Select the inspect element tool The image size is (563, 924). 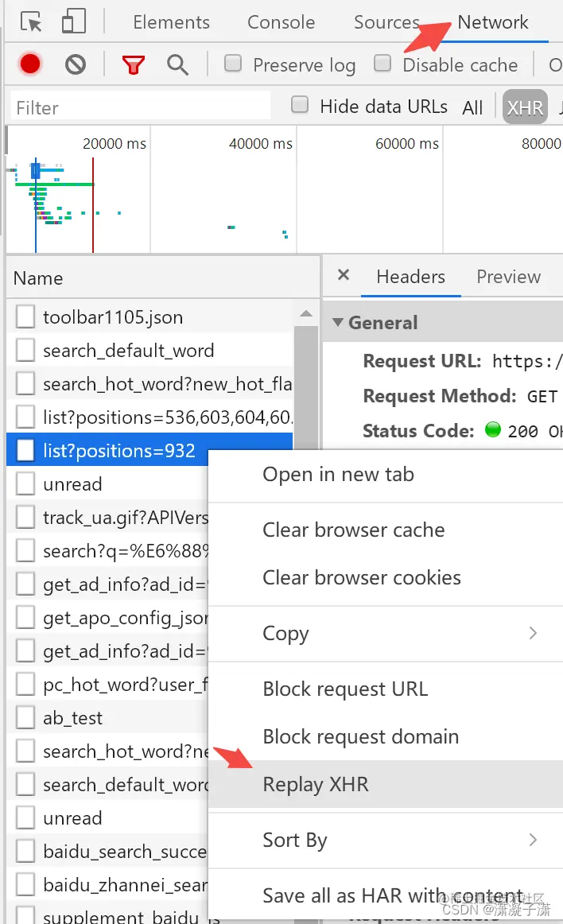coord(32,21)
